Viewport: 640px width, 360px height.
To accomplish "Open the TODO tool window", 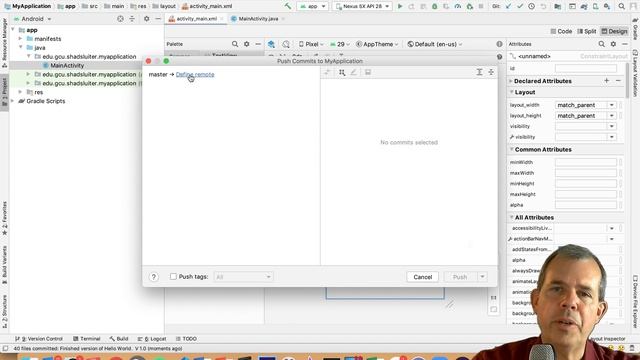I will [186, 339].
